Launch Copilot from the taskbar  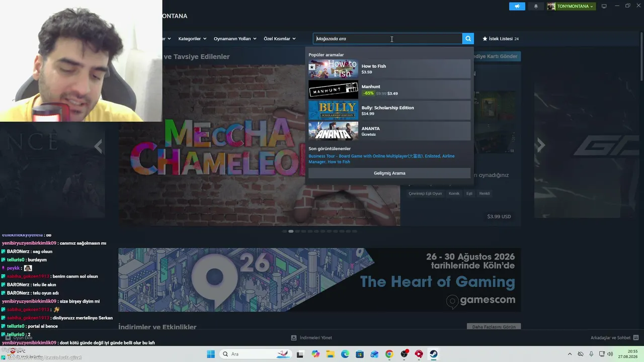(315, 354)
